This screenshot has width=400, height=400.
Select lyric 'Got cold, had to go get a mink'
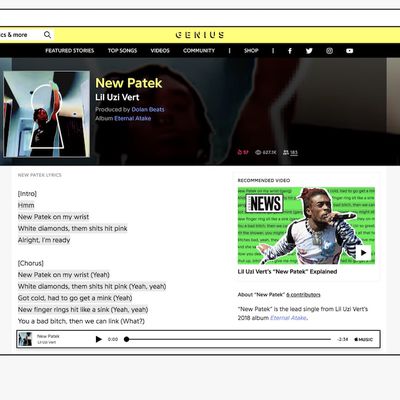75,298
